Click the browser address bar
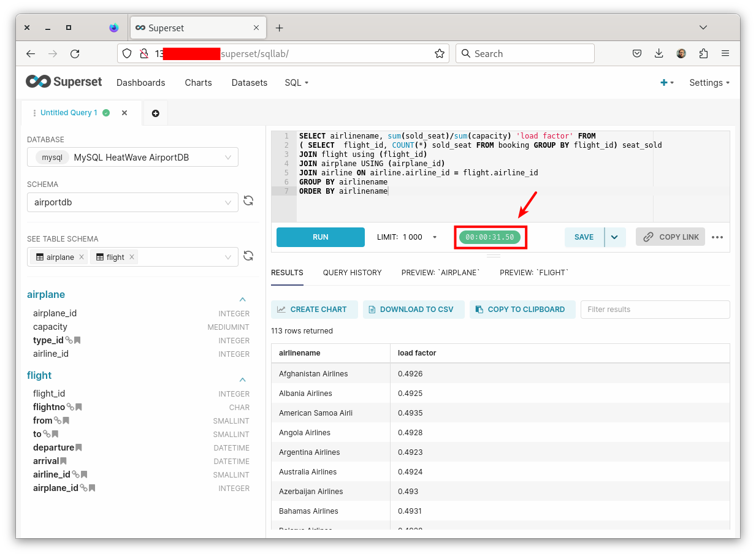Image resolution: width=756 pixels, height=556 pixels. pyautogui.click(x=283, y=53)
